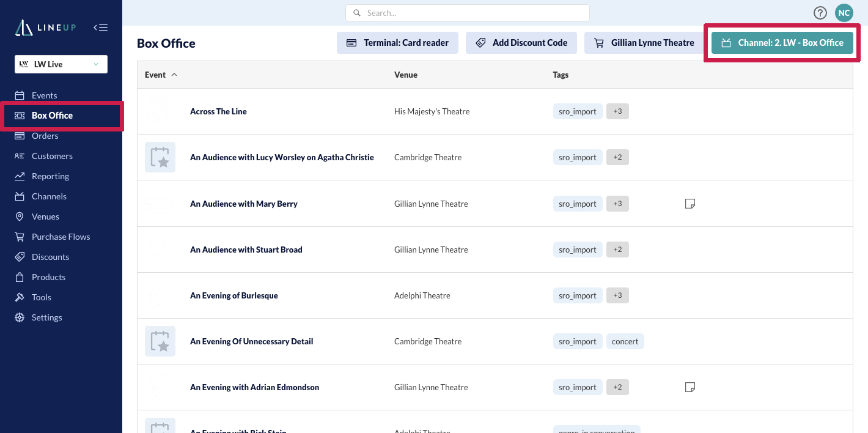Open the Across The Line event
This screenshot has height=433, width=868.
pos(218,111)
